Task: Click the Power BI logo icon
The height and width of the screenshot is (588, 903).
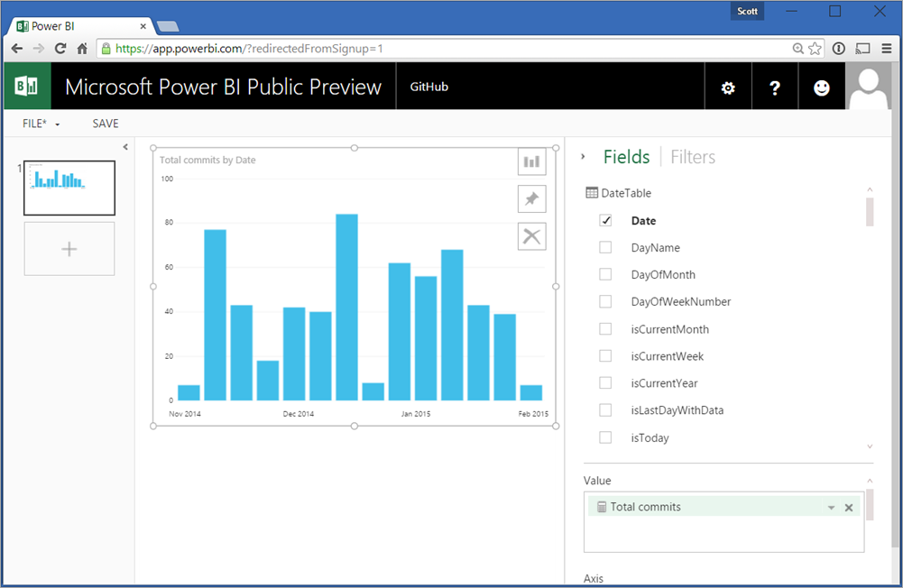Action: tap(27, 87)
